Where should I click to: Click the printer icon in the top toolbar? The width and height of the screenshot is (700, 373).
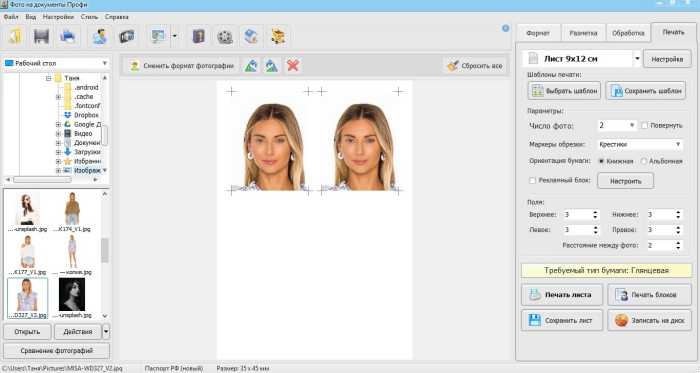68,36
